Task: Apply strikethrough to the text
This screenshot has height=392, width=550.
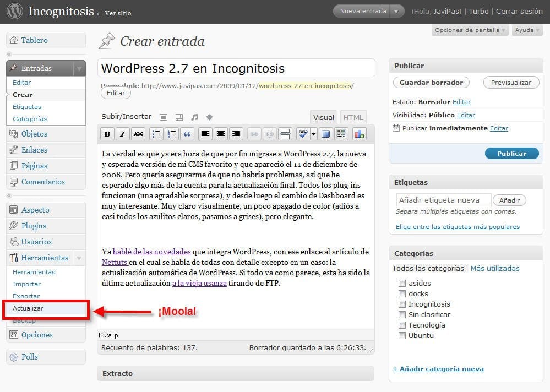Action: (138, 134)
